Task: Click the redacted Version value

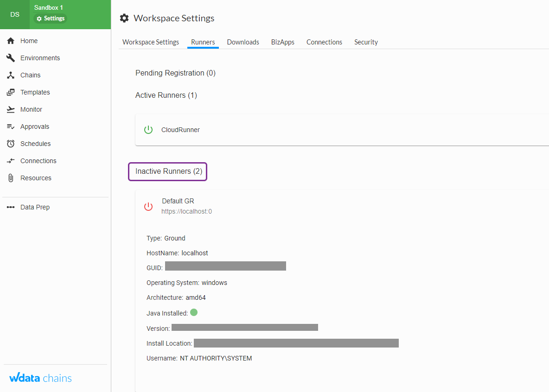Action: click(245, 327)
